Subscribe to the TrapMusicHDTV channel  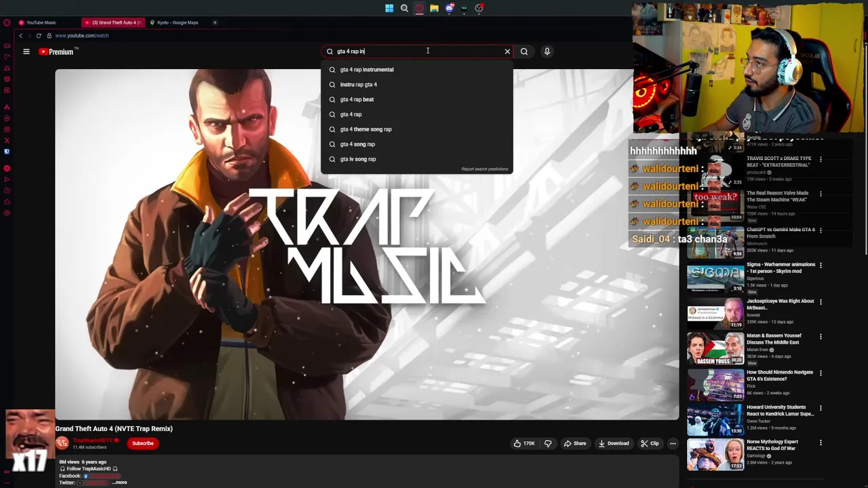pyautogui.click(x=142, y=443)
